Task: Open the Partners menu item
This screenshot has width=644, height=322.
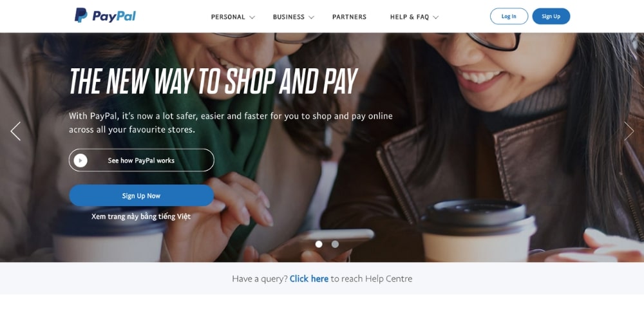Action: pyautogui.click(x=349, y=17)
